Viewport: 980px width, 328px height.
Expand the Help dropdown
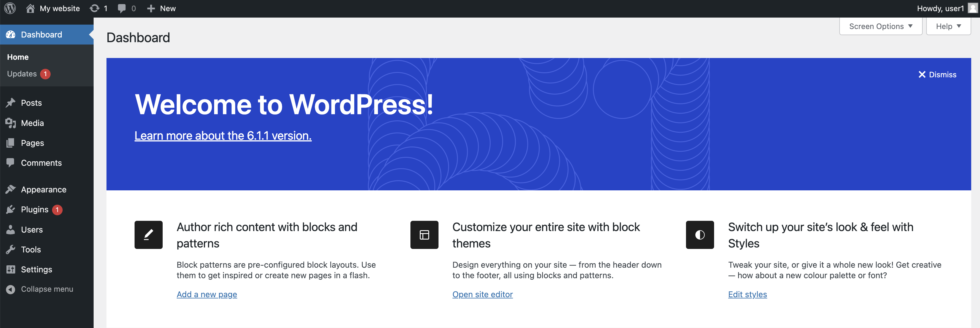pyautogui.click(x=948, y=26)
